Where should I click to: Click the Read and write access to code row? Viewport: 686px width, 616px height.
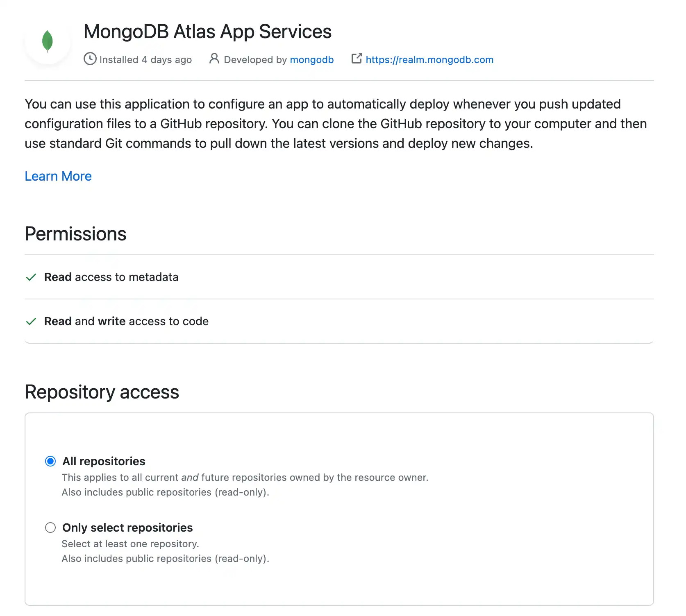click(x=126, y=322)
